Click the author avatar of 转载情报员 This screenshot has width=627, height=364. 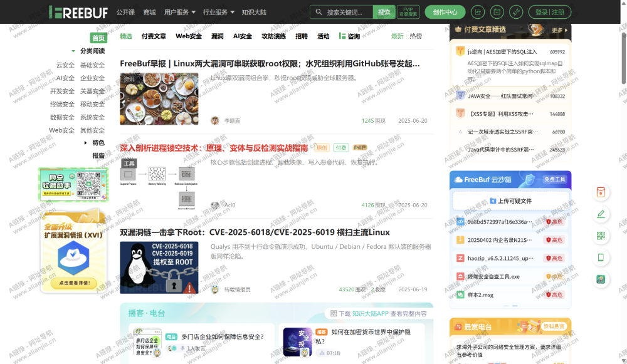pos(215,289)
